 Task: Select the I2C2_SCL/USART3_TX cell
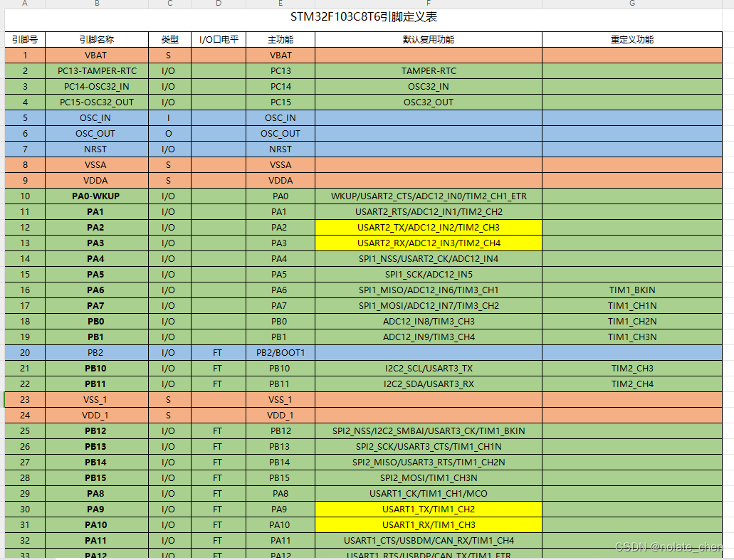[x=429, y=369]
